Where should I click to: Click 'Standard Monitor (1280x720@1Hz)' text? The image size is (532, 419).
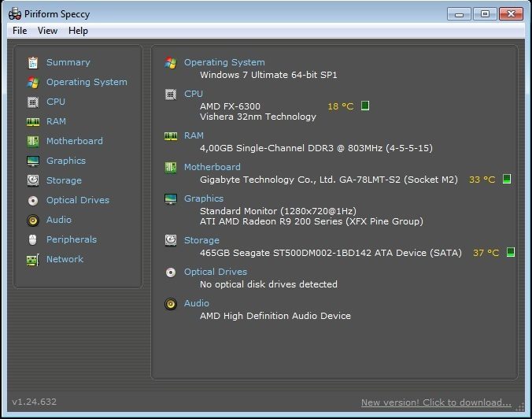point(279,211)
